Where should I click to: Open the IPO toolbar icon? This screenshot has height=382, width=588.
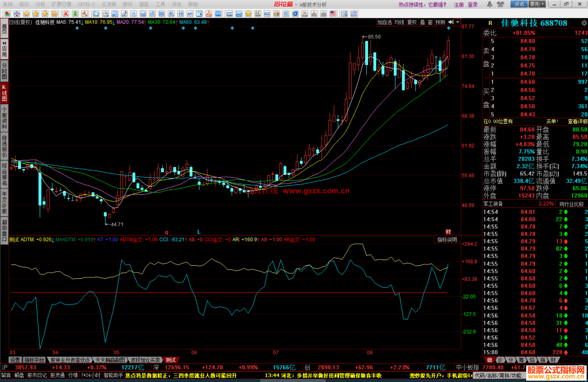[x=218, y=14]
